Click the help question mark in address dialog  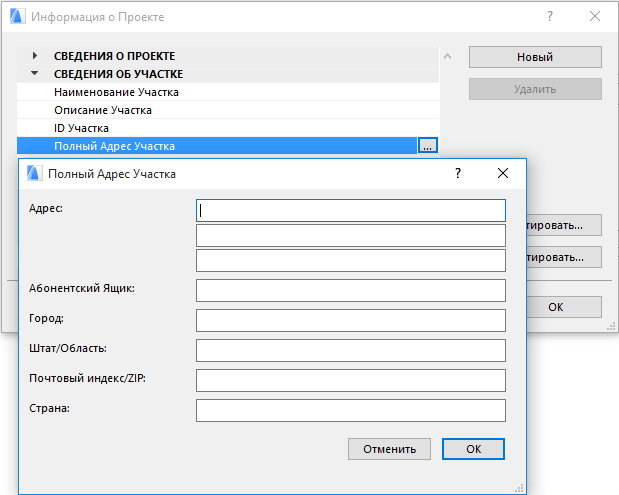click(458, 173)
